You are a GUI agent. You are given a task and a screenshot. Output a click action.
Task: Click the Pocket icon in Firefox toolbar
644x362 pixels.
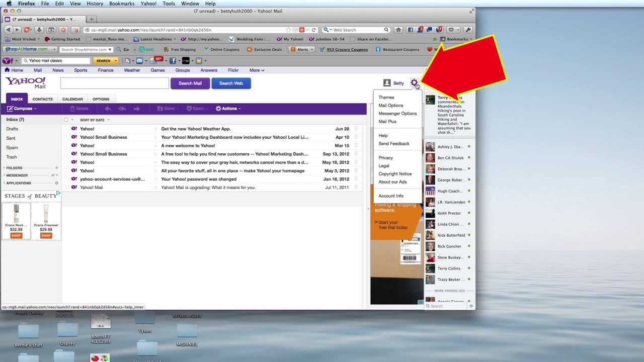(x=452, y=30)
